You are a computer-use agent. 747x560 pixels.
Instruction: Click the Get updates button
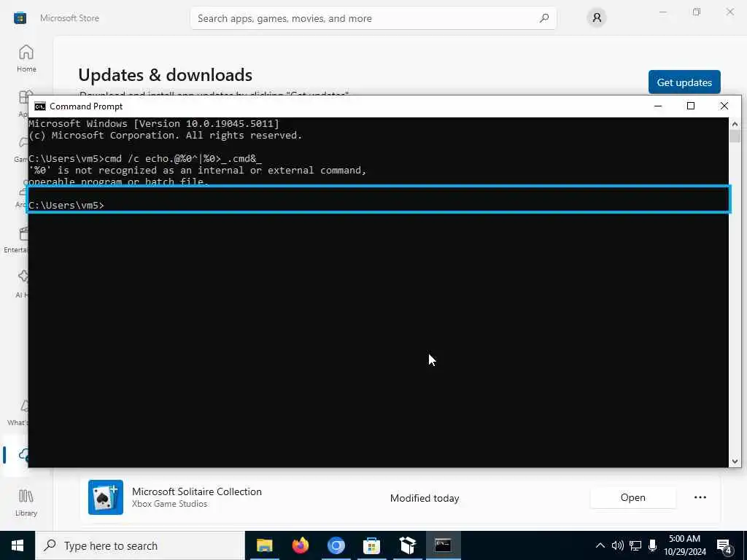tap(684, 82)
